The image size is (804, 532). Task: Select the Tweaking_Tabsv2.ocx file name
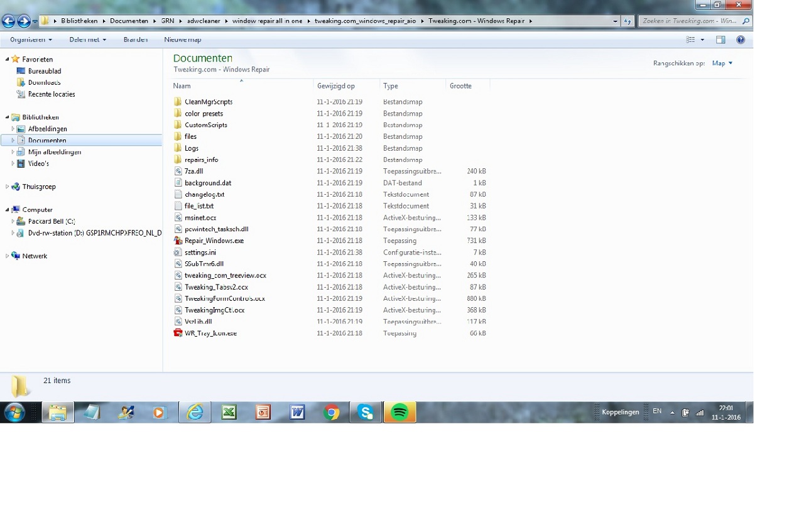[216, 287]
